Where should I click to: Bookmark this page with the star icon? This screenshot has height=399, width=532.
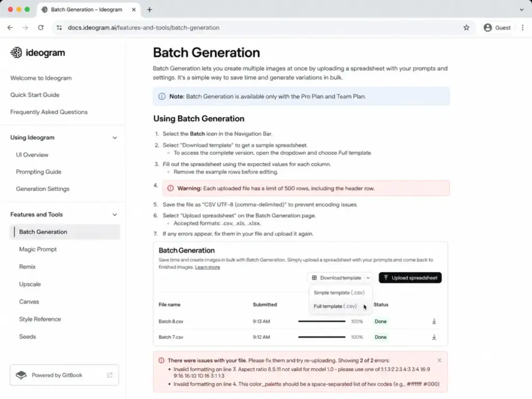(x=467, y=28)
